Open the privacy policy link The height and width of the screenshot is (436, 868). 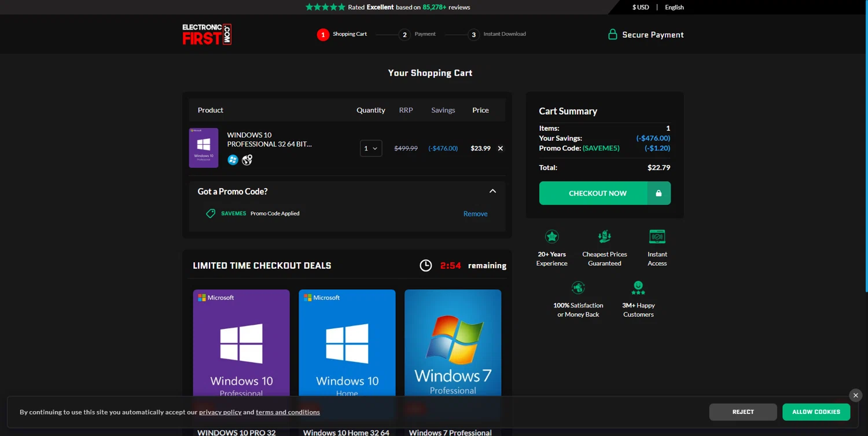[220, 412]
